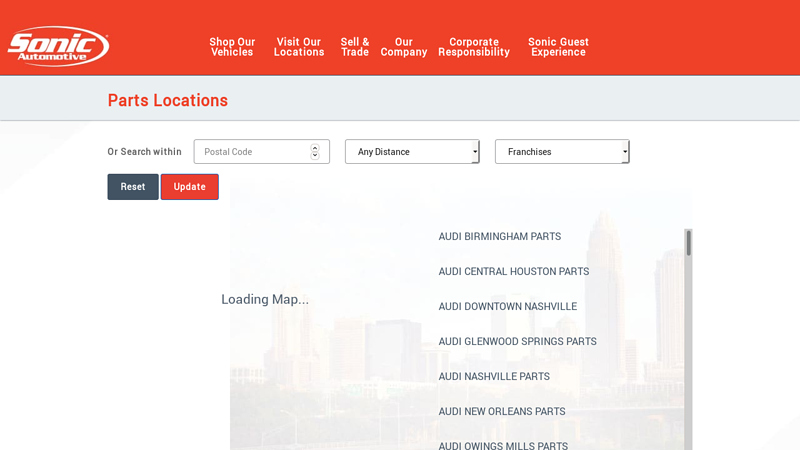Expand the Franchises dropdown
This screenshot has height=450, width=800.
point(562,152)
